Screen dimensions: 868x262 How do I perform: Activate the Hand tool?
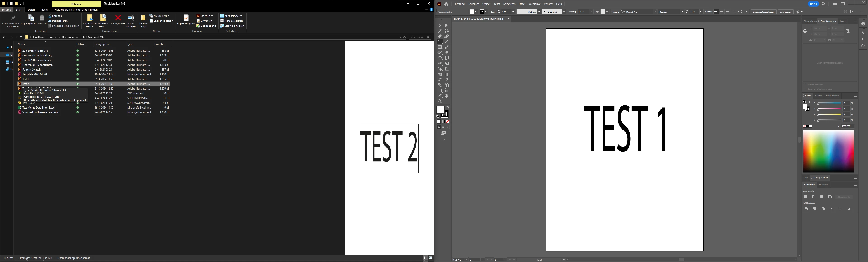tap(447, 96)
